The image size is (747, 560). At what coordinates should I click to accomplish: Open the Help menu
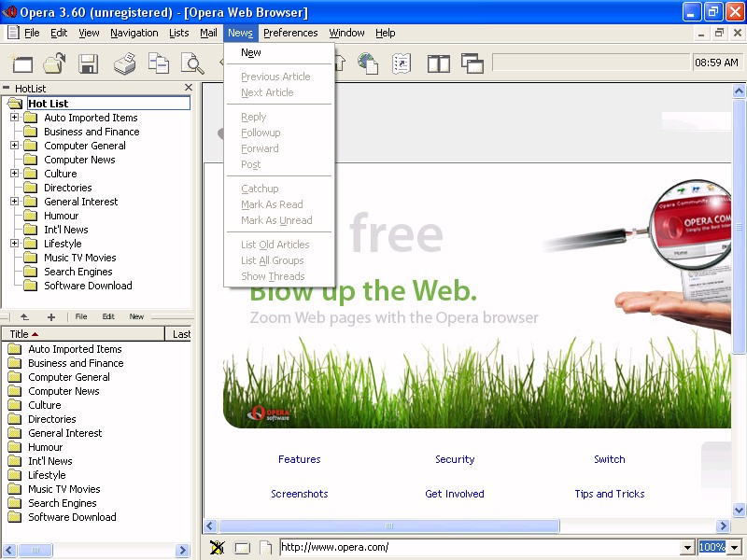click(x=386, y=33)
